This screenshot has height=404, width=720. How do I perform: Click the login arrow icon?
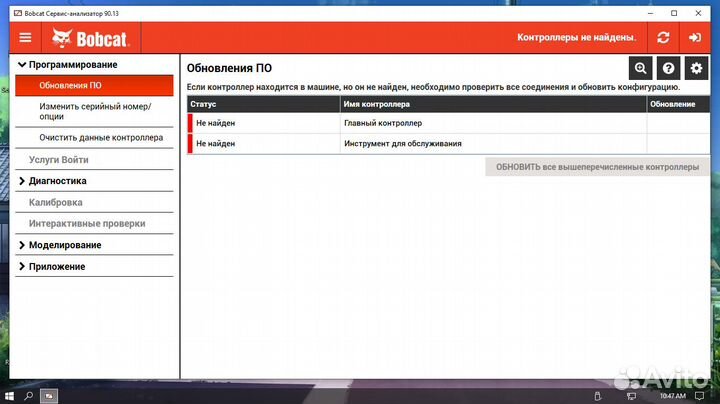[x=695, y=37]
